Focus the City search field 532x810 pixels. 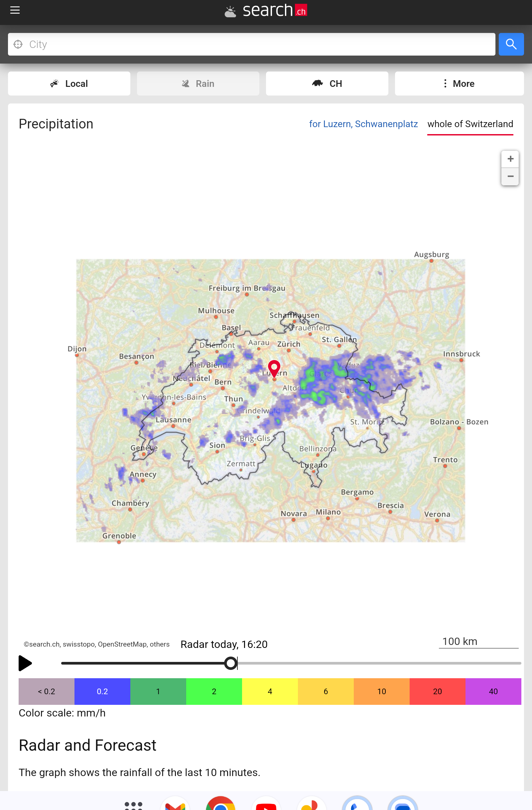coord(251,44)
